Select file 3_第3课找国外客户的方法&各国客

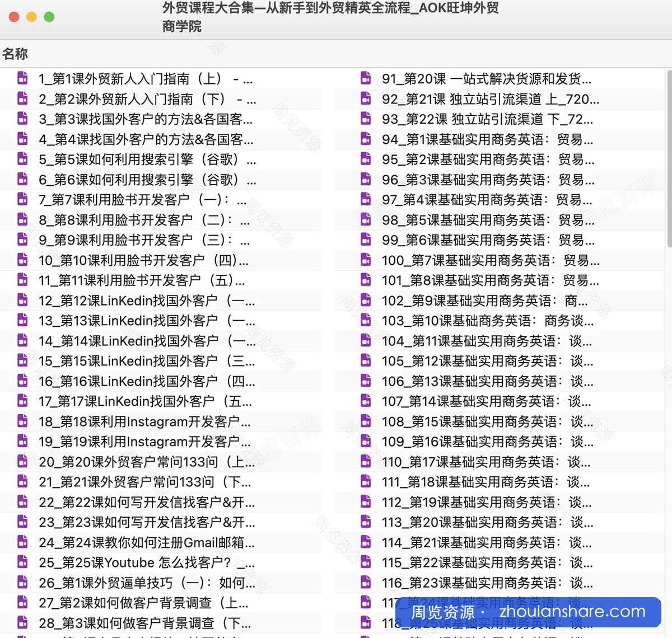[x=146, y=119]
